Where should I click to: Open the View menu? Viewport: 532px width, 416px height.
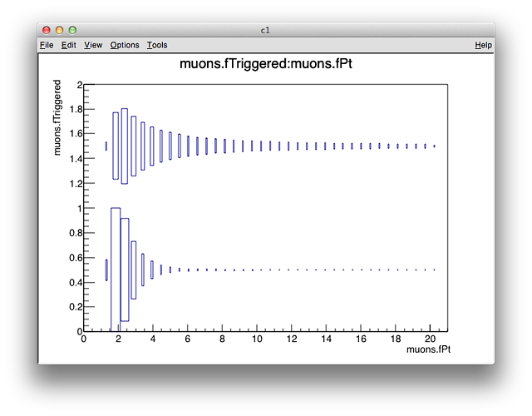coord(93,45)
